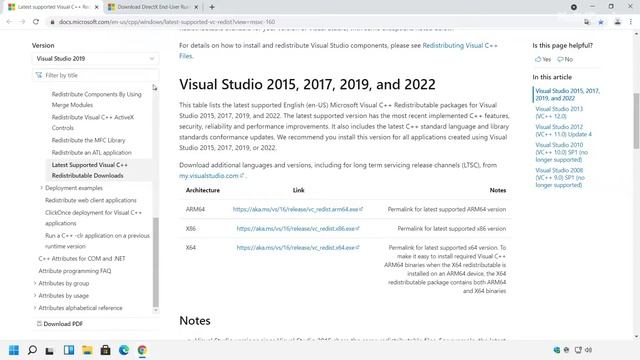This screenshot has height=360, width=640.
Task: Click the sidebar scrollbar thumb
Action: click(x=156, y=262)
